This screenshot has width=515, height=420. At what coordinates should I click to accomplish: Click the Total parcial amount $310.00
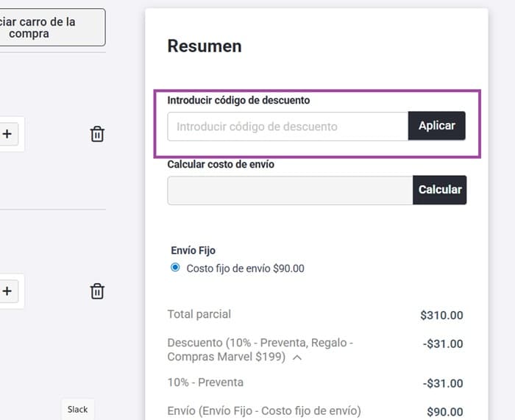coord(441,316)
